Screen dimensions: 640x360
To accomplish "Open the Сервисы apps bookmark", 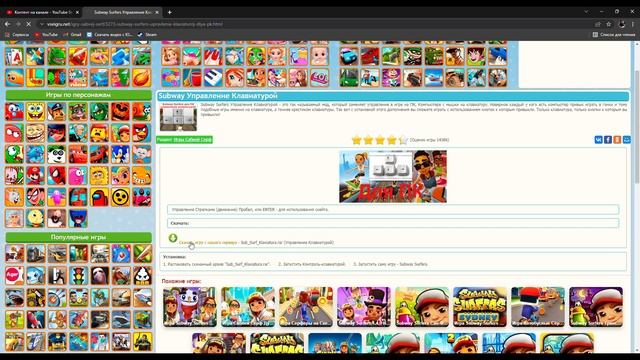I will [x=17, y=35].
